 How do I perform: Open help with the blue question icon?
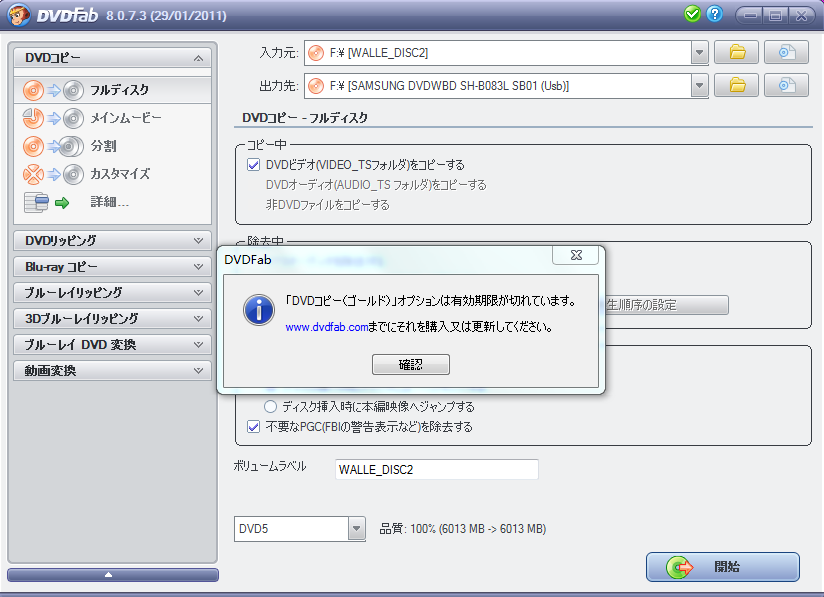point(714,14)
